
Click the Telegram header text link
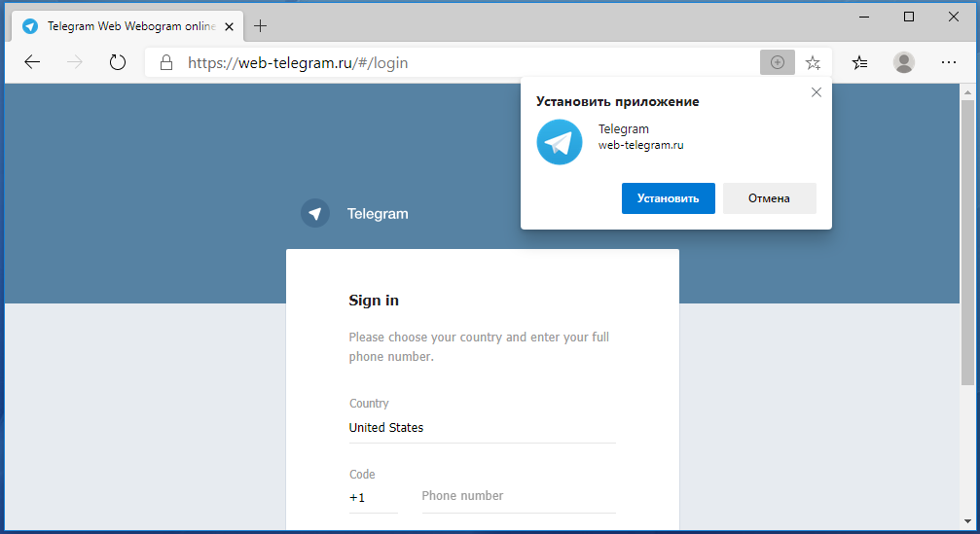pos(378,214)
